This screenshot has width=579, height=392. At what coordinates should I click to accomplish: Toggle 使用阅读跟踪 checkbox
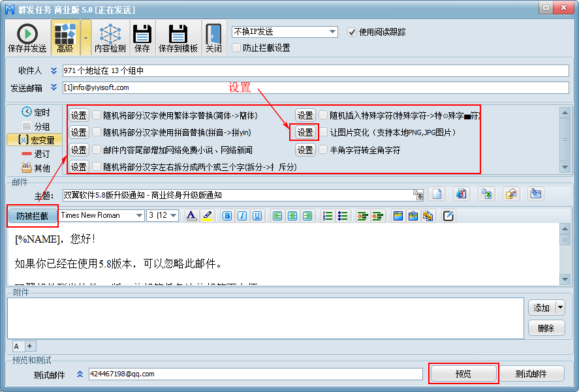pyautogui.click(x=352, y=32)
